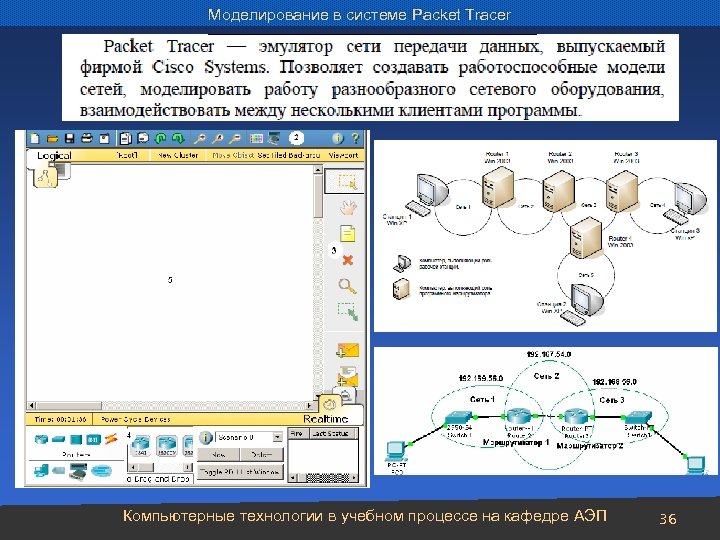The height and width of the screenshot is (540, 720).
Task: Select the Routers device category icon
Action: coord(41,439)
